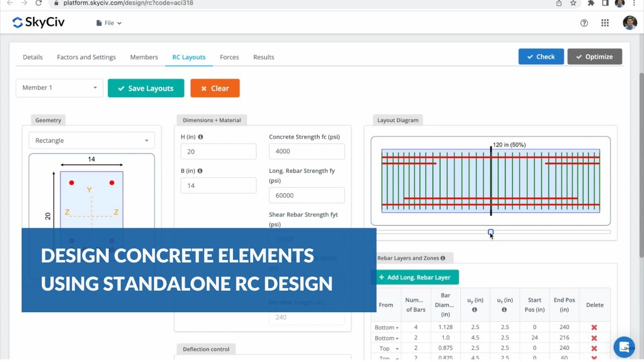
Task: Click the info icon under the uy (in) header
Action: (x=475, y=310)
